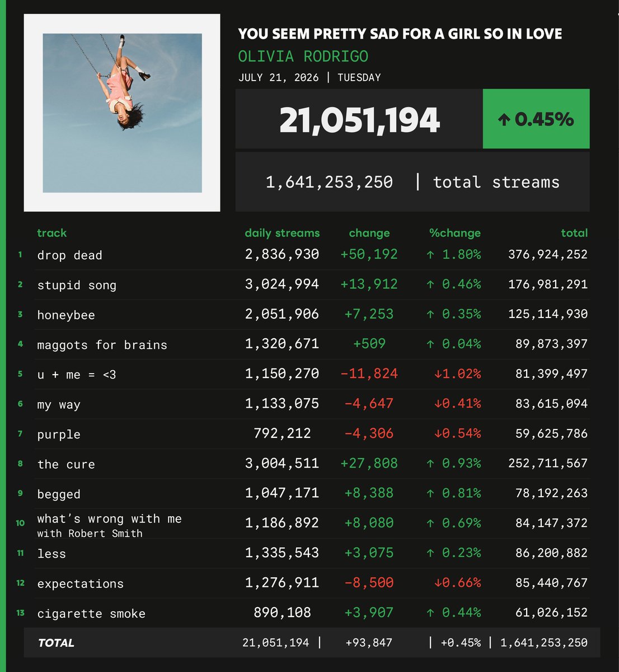Click daily streams 3,004,511
This screenshot has width=619, height=672.
click(282, 463)
